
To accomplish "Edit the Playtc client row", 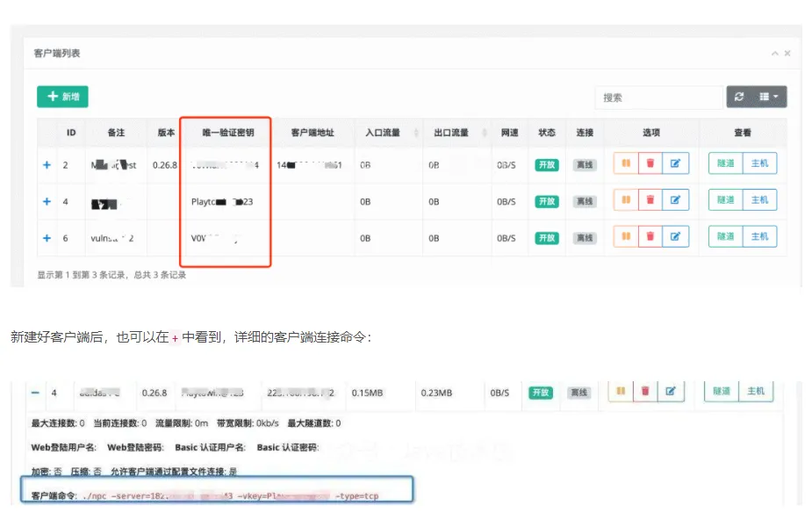I will 675,200.
